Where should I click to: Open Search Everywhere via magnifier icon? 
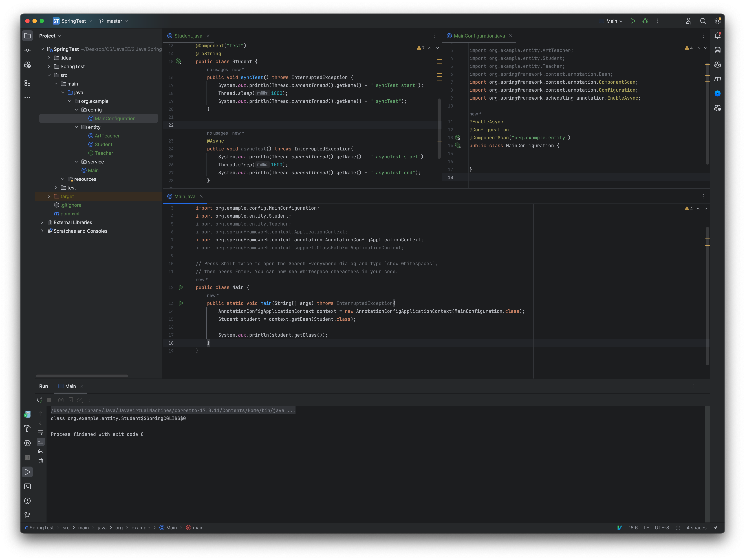(x=703, y=21)
